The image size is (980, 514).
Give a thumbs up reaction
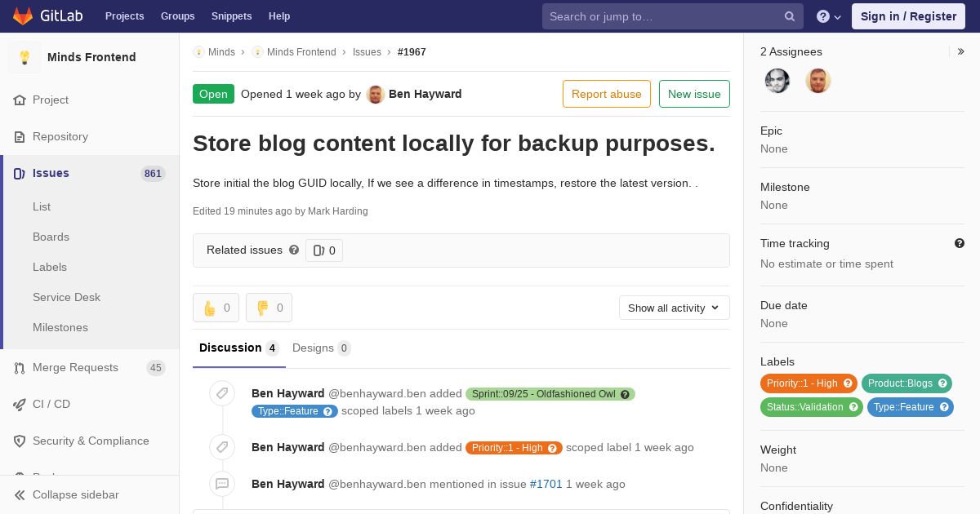pos(216,308)
